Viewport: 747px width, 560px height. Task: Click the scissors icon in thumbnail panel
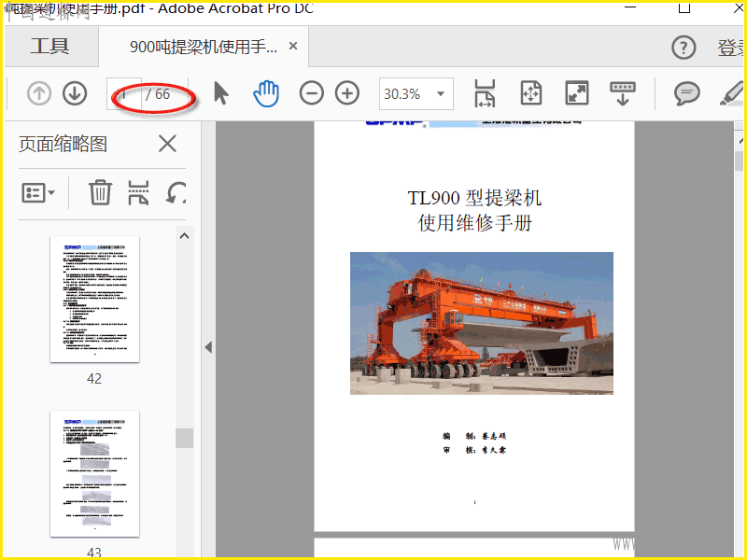138,193
